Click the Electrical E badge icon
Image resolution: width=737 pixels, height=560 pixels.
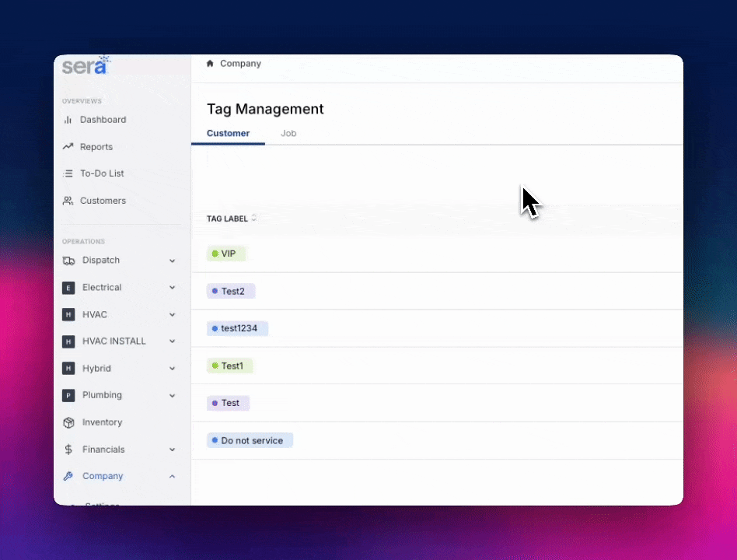click(68, 288)
